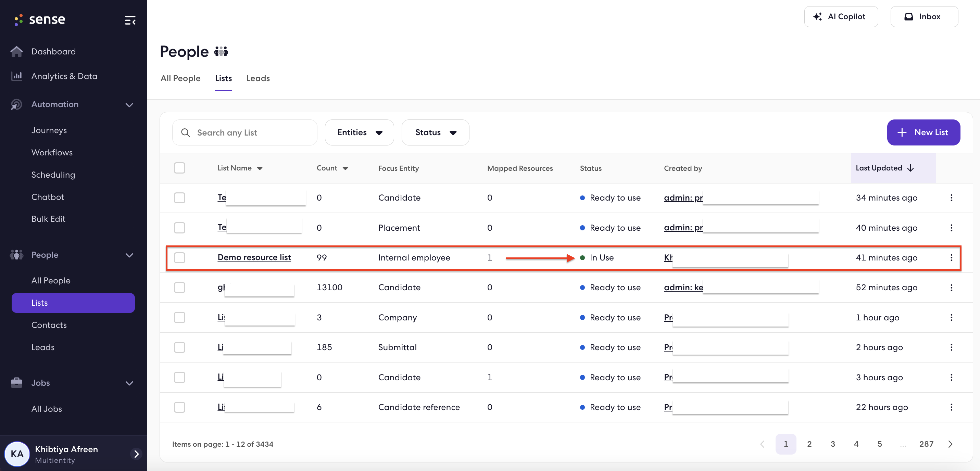Screen dimensions: 980x471
Task: Click the Jobs briefcase icon
Action: coord(16,383)
